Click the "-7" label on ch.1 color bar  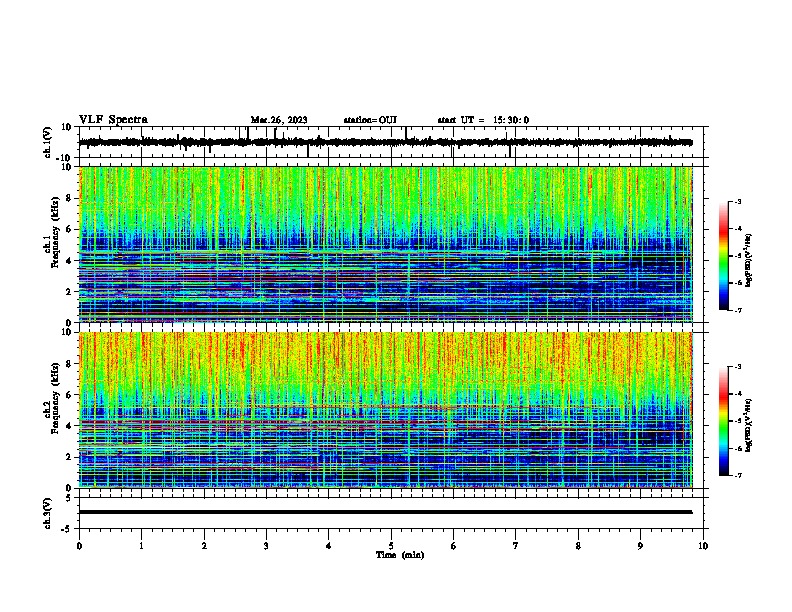(738, 310)
